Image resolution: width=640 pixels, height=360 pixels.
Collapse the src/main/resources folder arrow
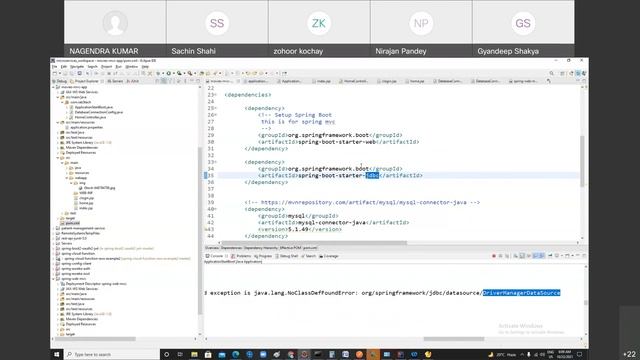pyautogui.click(x=58, y=122)
